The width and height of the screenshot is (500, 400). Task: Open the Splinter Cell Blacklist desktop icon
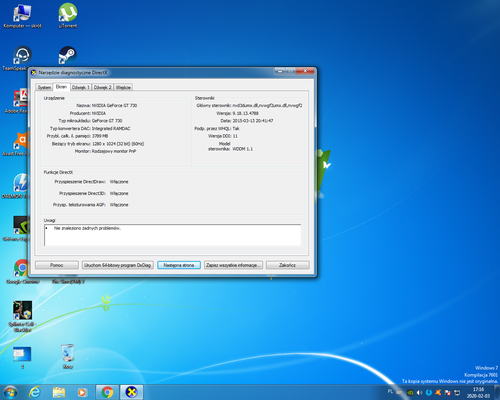[x=22, y=316]
